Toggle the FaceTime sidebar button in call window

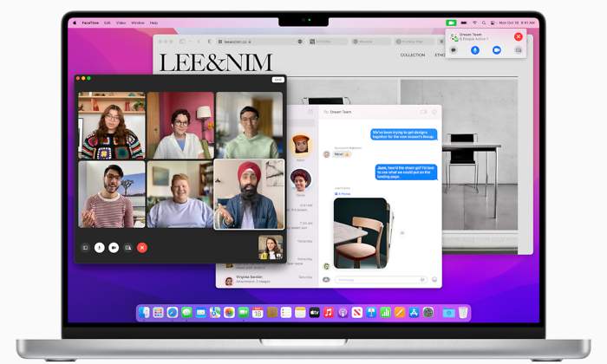pyautogui.click(x=85, y=248)
